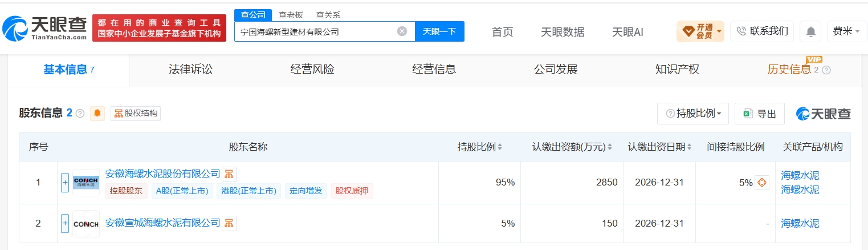Open equity structure icon next to 安徽宣城海螺水泥有限公司
Viewport: 868px width, 250px height.
[229, 223]
